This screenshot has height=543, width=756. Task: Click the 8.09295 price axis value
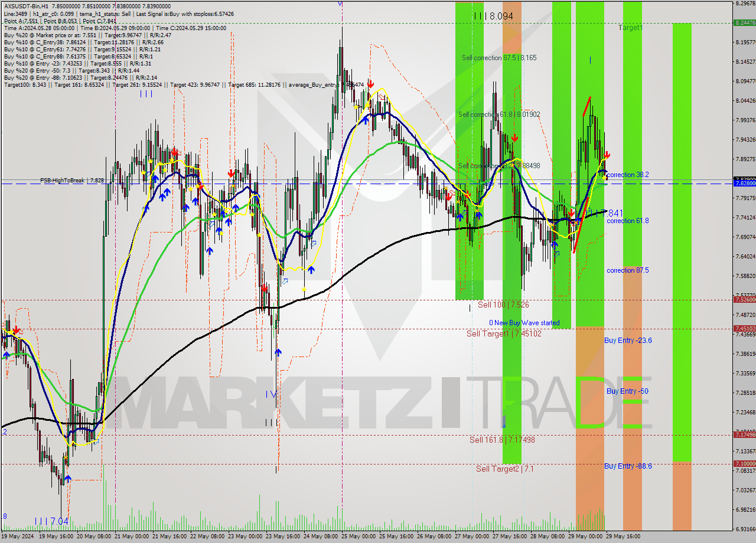coord(745,81)
